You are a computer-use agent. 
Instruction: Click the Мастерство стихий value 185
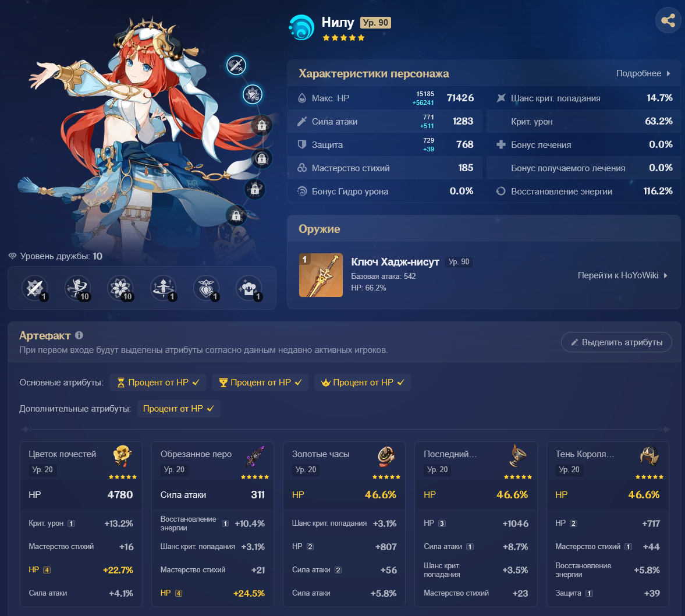(x=466, y=168)
